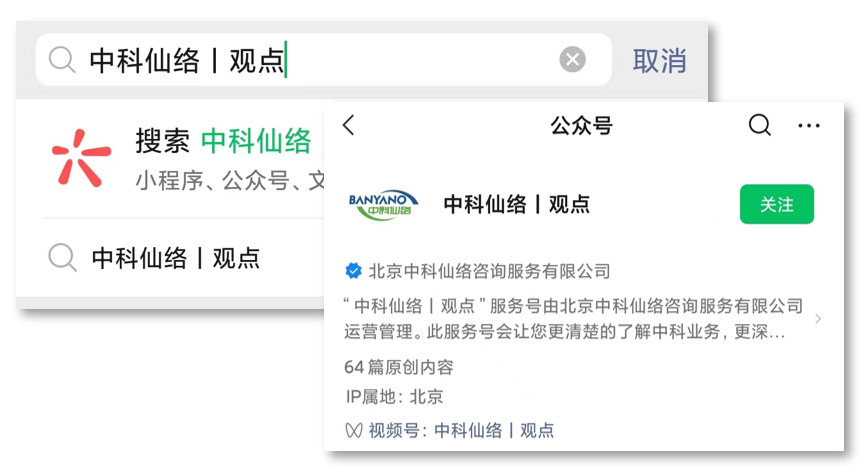Open the red 搜一搜 star icon
Screen dimensions: 864x472
[81, 158]
